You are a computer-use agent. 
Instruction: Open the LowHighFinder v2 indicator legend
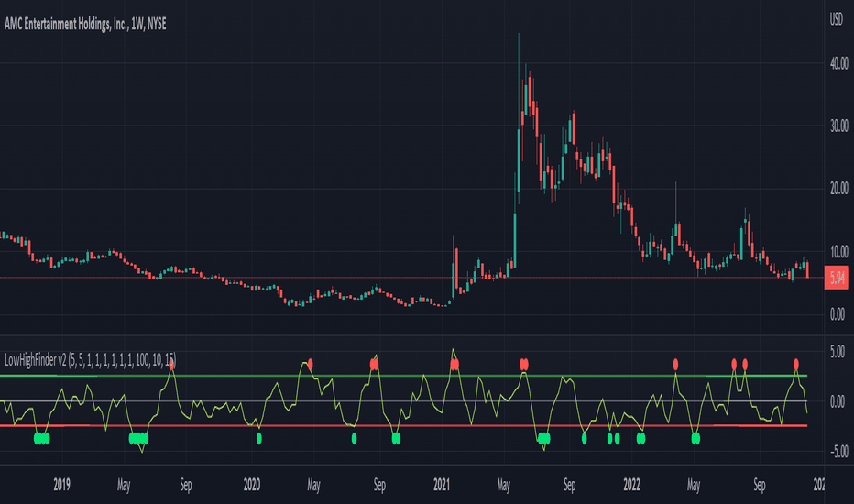coord(91,360)
